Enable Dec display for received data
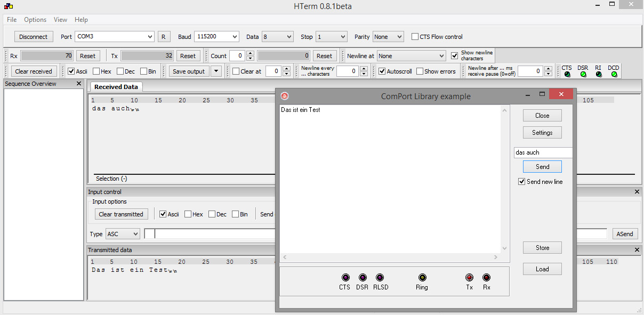This screenshot has width=644, height=315. (x=120, y=71)
